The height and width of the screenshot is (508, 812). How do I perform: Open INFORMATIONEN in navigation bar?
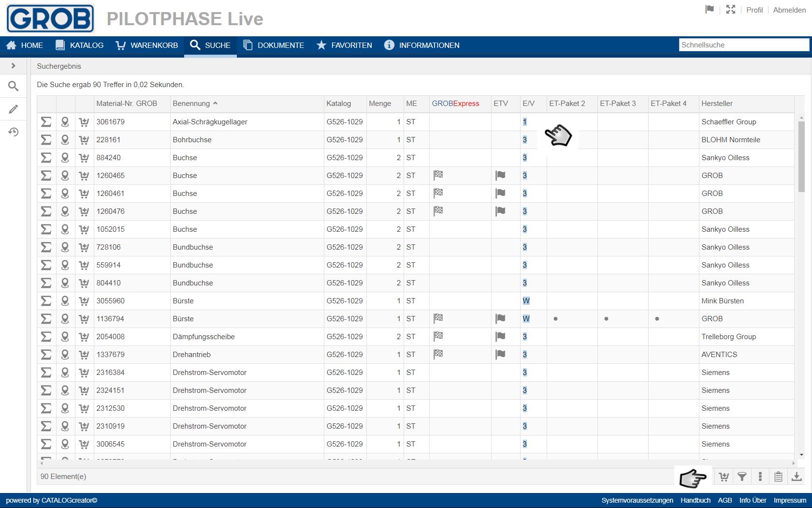pos(422,45)
